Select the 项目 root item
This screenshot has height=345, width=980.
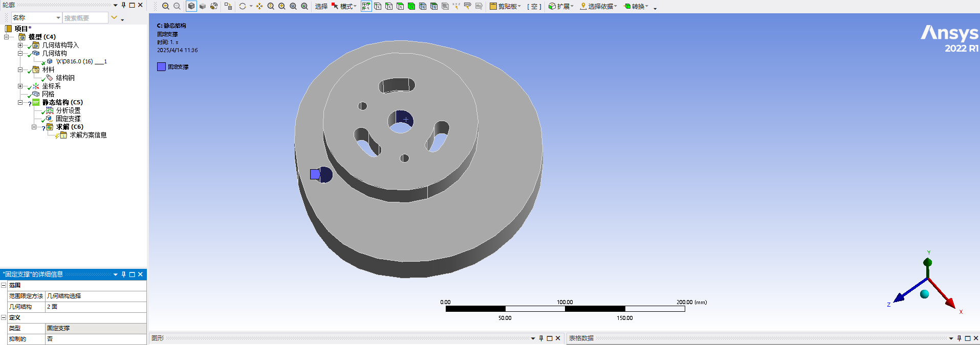click(23, 29)
